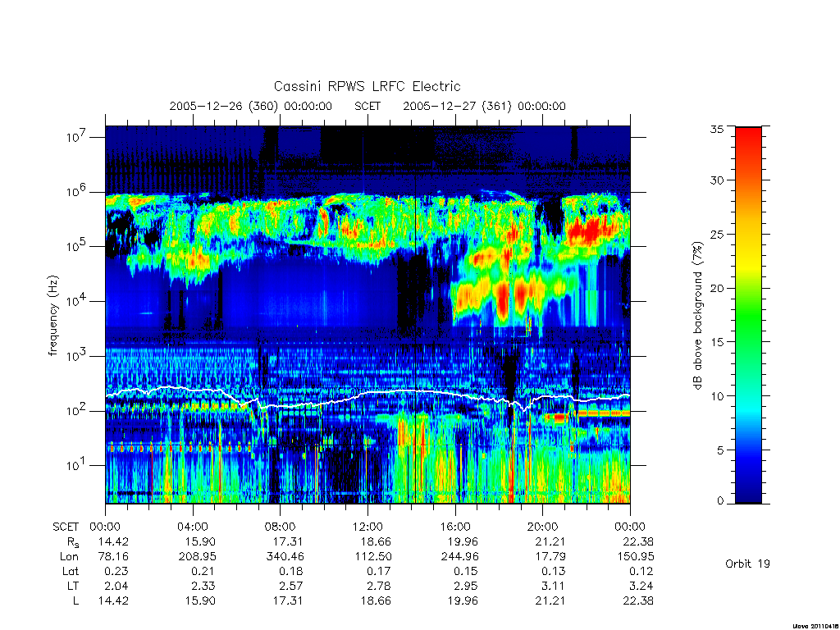Click the 20:00 SCET time tick label
This screenshot has height=630, width=840.
tap(542, 527)
